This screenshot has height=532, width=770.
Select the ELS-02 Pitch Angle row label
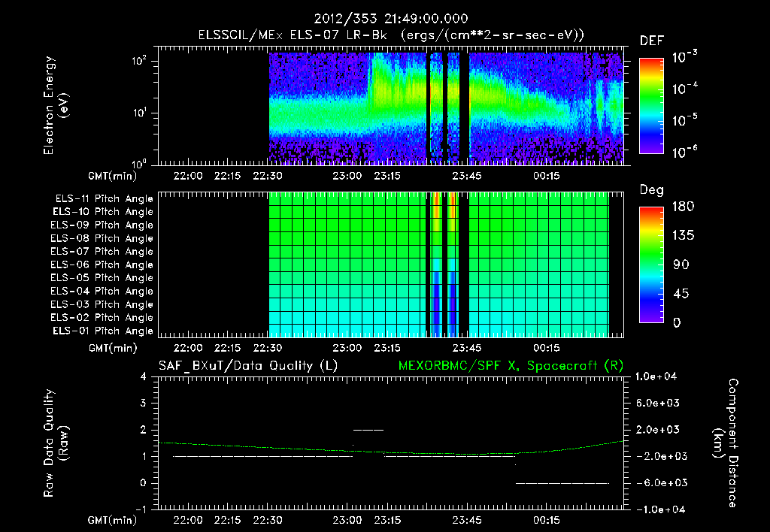(x=102, y=318)
